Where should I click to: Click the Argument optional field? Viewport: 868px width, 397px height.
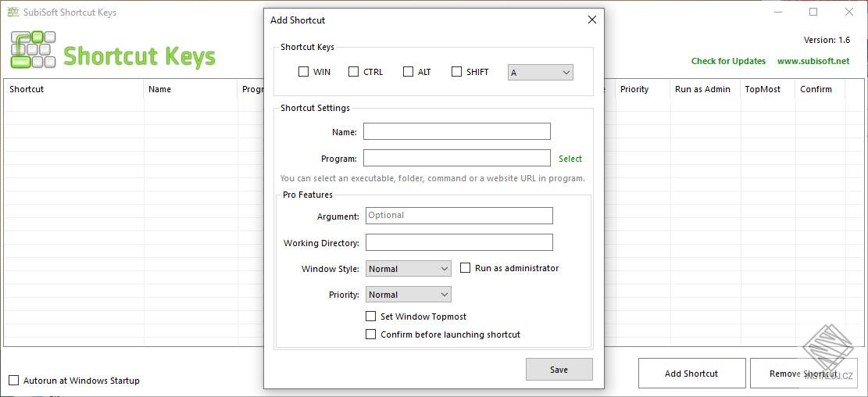[x=459, y=216]
